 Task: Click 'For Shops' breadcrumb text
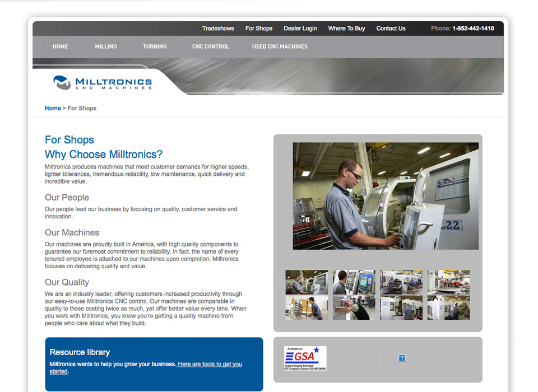click(x=82, y=109)
